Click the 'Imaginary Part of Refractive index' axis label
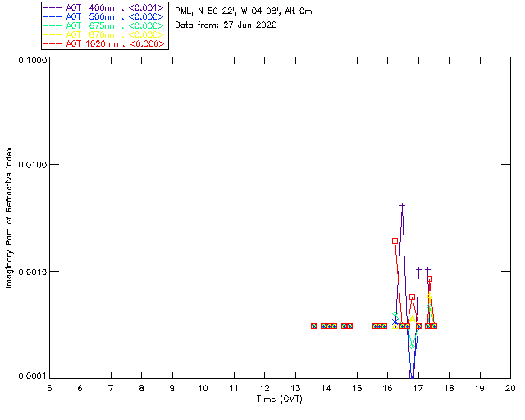Image resolution: width=525 pixels, height=420 pixels. tap(9, 217)
